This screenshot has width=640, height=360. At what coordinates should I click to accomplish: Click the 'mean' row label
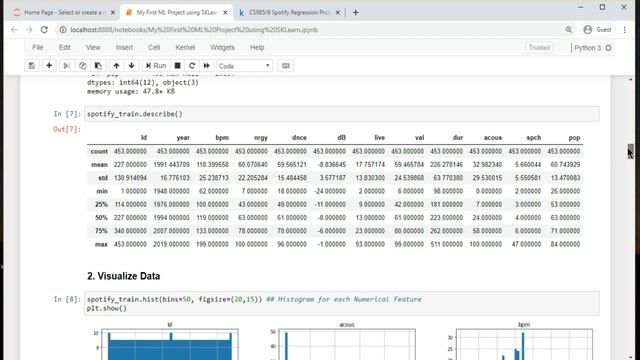(x=99, y=164)
